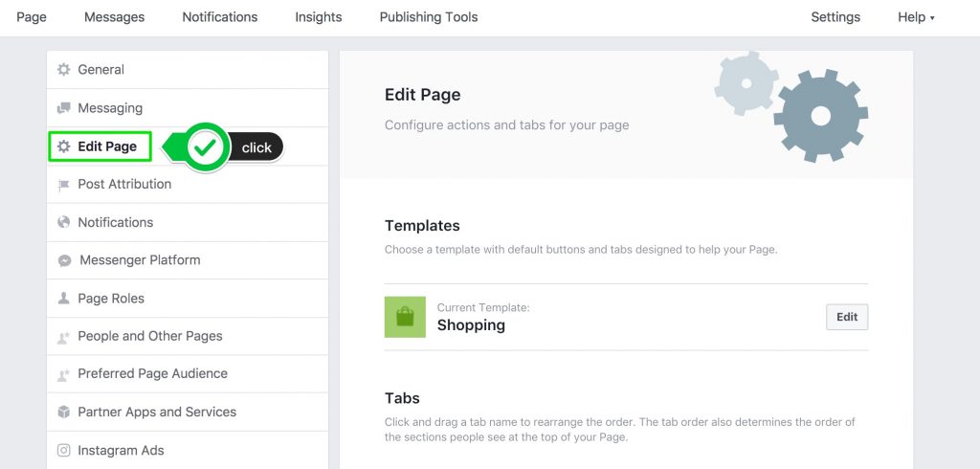Select General in the settings sidebar
The width and height of the screenshot is (980, 469).
click(x=188, y=70)
